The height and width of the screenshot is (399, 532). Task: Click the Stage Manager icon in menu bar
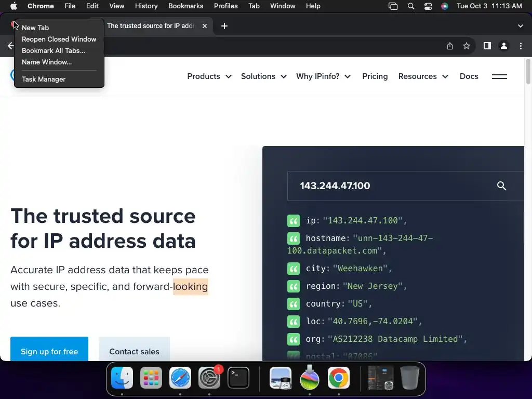393,6
